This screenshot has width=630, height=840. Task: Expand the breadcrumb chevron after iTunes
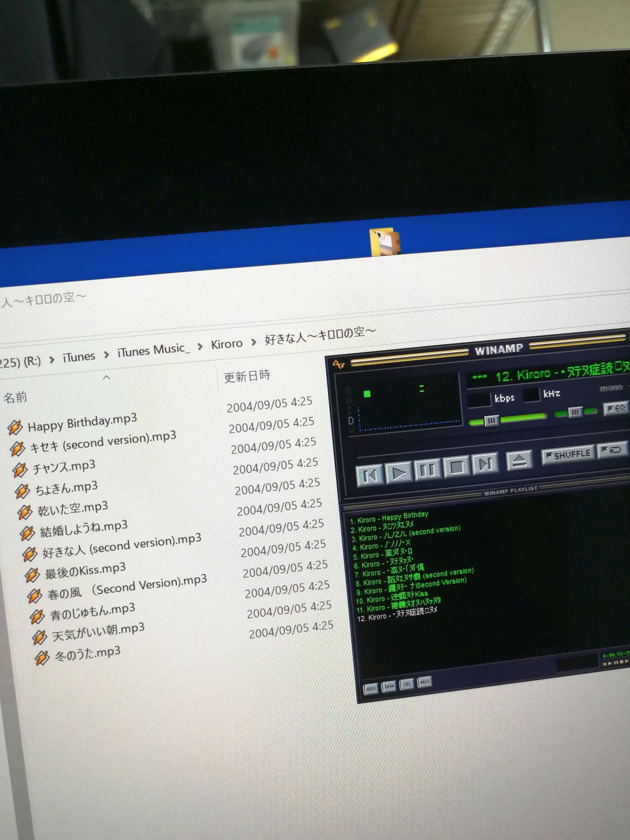pyautogui.click(x=107, y=355)
